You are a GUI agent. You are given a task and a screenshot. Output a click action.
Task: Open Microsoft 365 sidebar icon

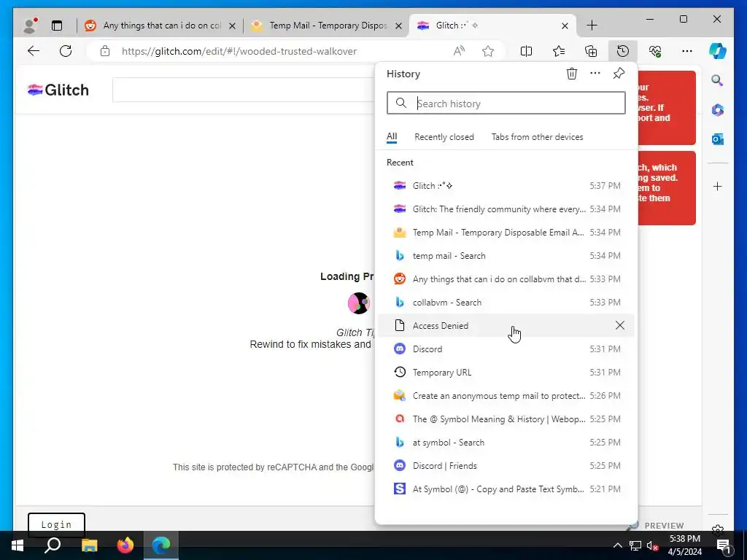[718, 110]
